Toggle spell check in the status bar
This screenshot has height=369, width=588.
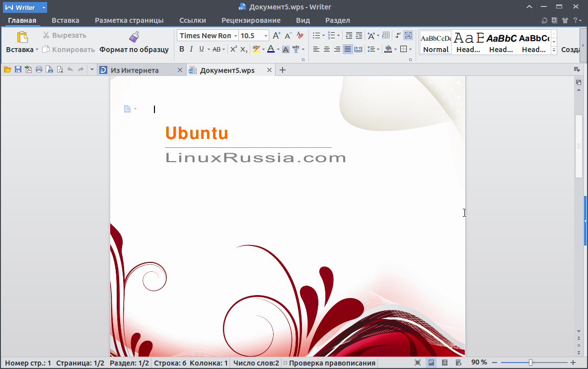coord(329,363)
